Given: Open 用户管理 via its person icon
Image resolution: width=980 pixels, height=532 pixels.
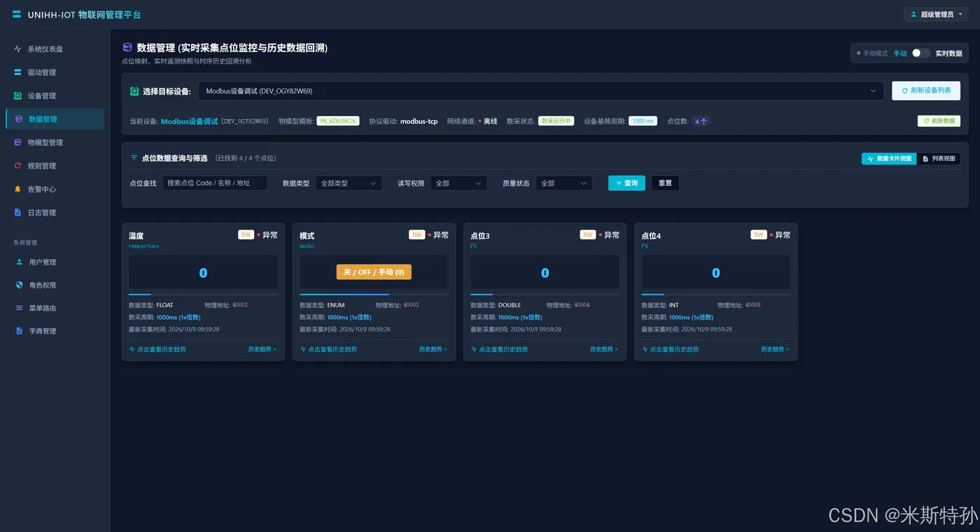Looking at the screenshot, I should pos(19,262).
